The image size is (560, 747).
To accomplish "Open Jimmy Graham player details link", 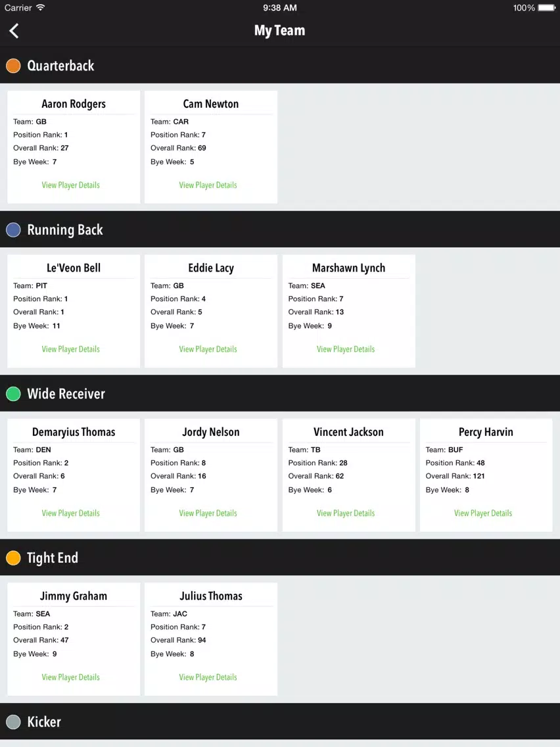I will 70,677.
